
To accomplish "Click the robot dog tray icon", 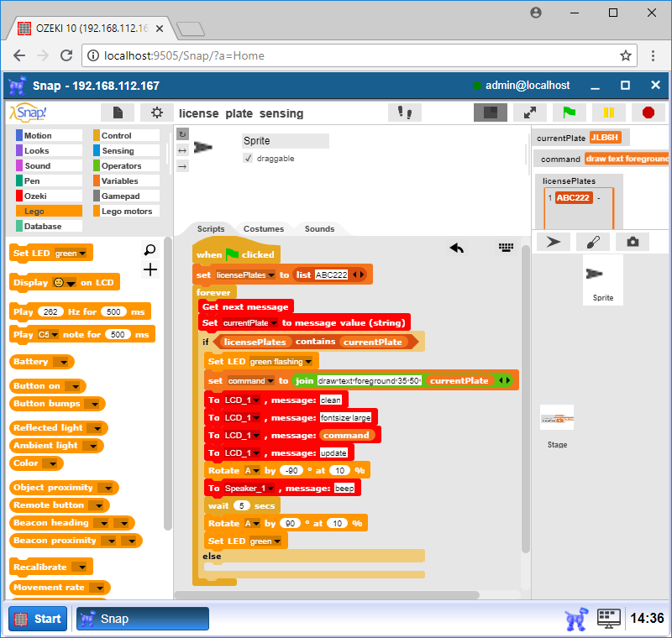I will [576, 620].
